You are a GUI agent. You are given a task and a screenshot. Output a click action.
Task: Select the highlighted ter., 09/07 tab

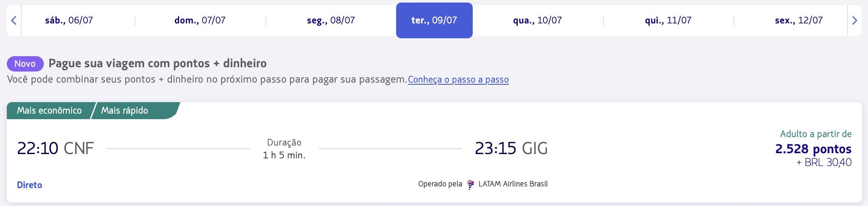coord(434,20)
